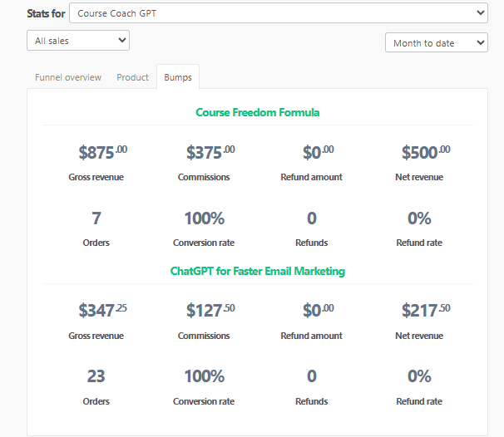
Task: Click Net revenue label under $500.00
Action: (x=419, y=177)
